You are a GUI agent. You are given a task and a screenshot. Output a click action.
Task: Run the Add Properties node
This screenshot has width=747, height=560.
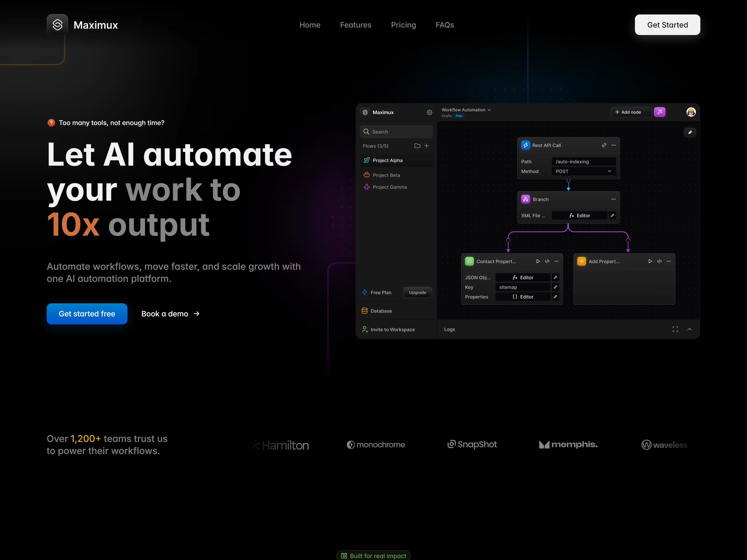click(650, 261)
